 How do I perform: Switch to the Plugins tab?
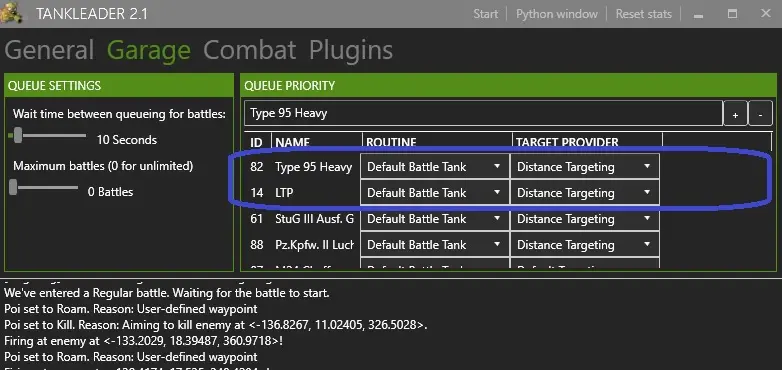(x=351, y=50)
